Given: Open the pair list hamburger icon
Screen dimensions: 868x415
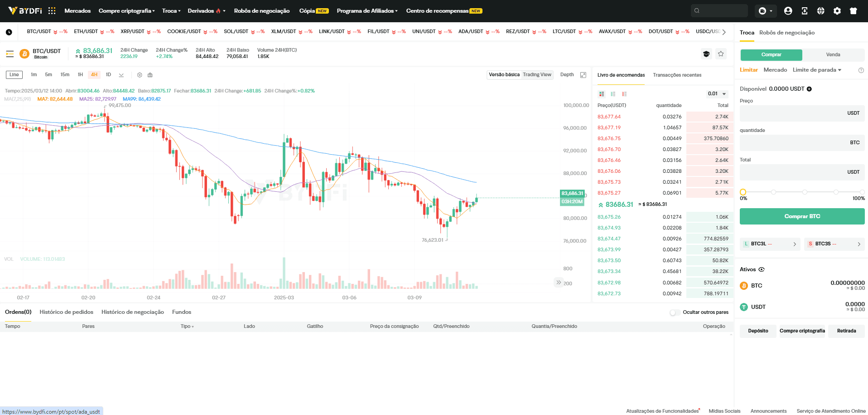Looking at the screenshot, I should click(x=10, y=54).
